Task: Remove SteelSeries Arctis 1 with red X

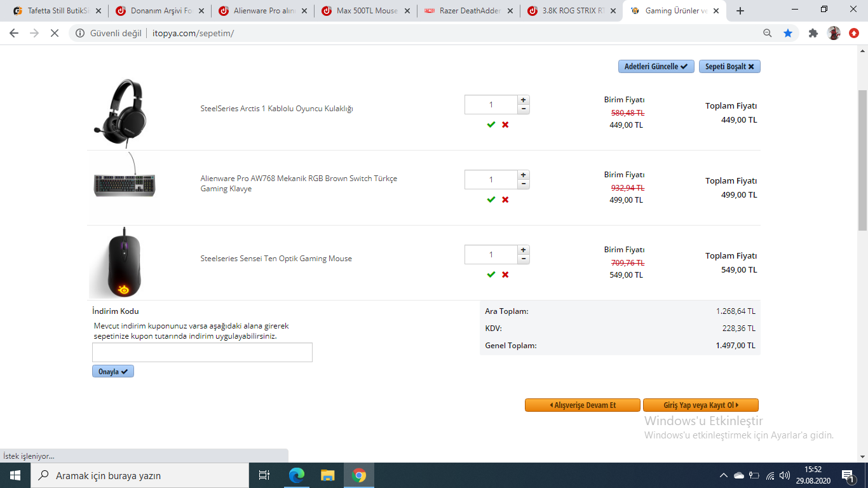Action: [x=505, y=125]
